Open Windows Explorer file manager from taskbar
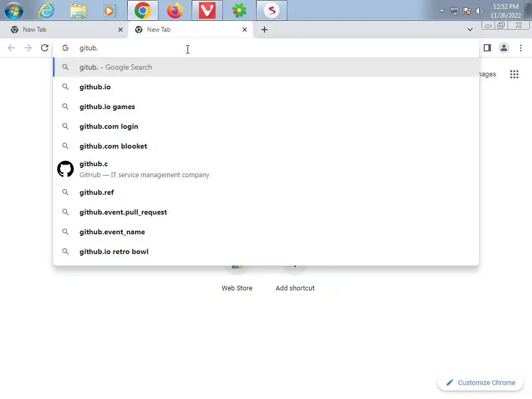The width and height of the screenshot is (532, 399). [78, 10]
